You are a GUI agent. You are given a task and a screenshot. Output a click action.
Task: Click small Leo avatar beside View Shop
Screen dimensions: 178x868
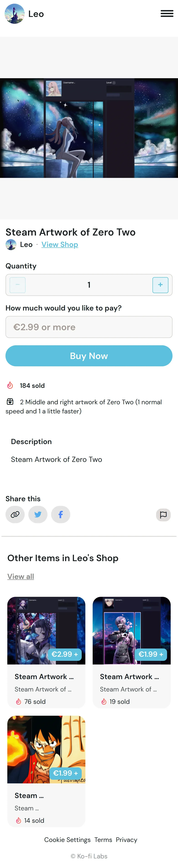coord(11,245)
